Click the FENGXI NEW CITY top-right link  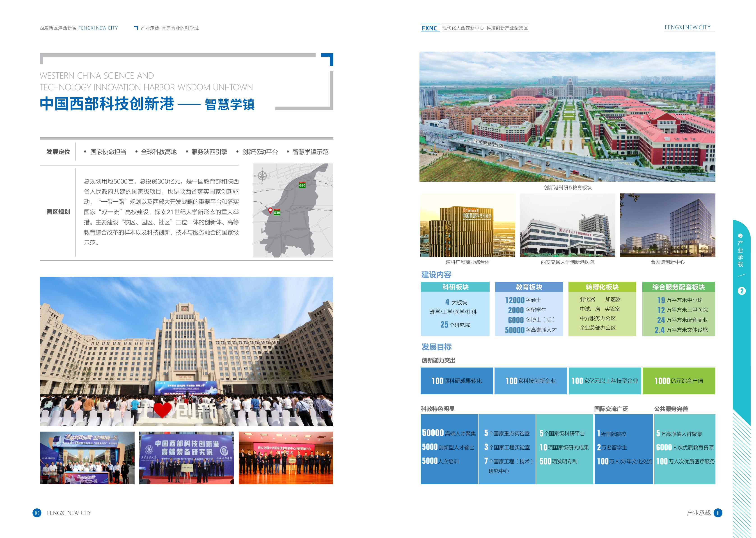coord(687,28)
